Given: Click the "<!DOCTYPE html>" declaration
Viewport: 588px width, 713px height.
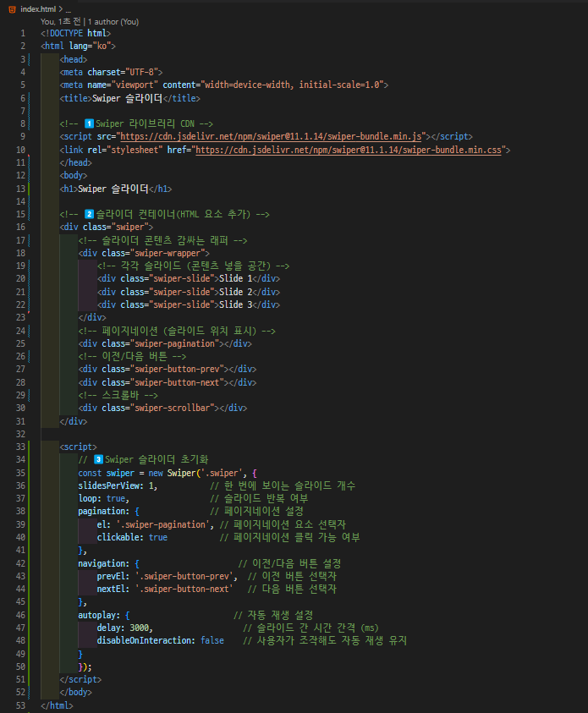Looking at the screenshot, I should click(75, 33).
